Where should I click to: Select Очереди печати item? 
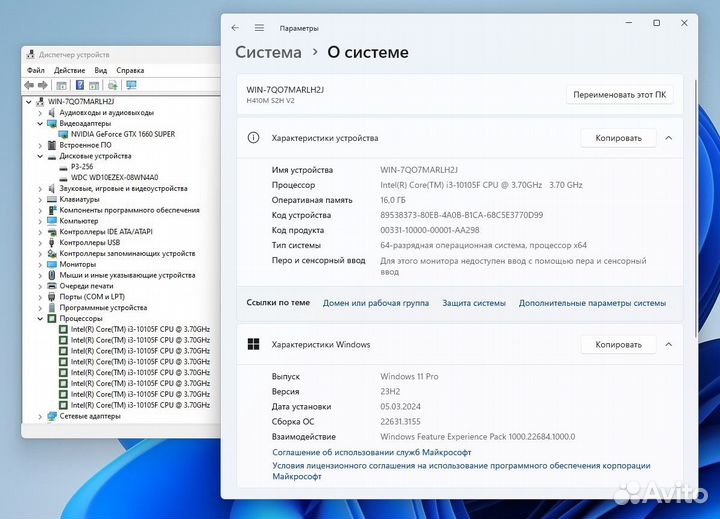[x=86, y=286]
